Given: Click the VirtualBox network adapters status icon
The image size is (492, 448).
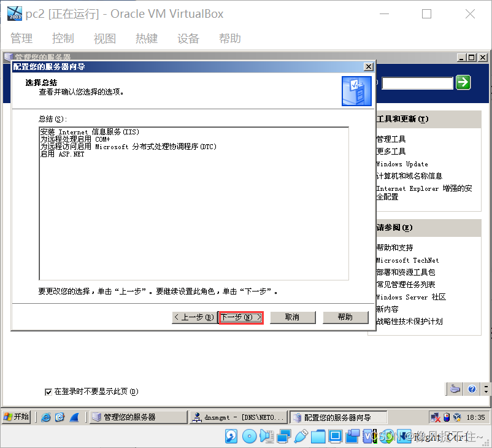Looking at the screenshot, I should click(x=284, y=436).
